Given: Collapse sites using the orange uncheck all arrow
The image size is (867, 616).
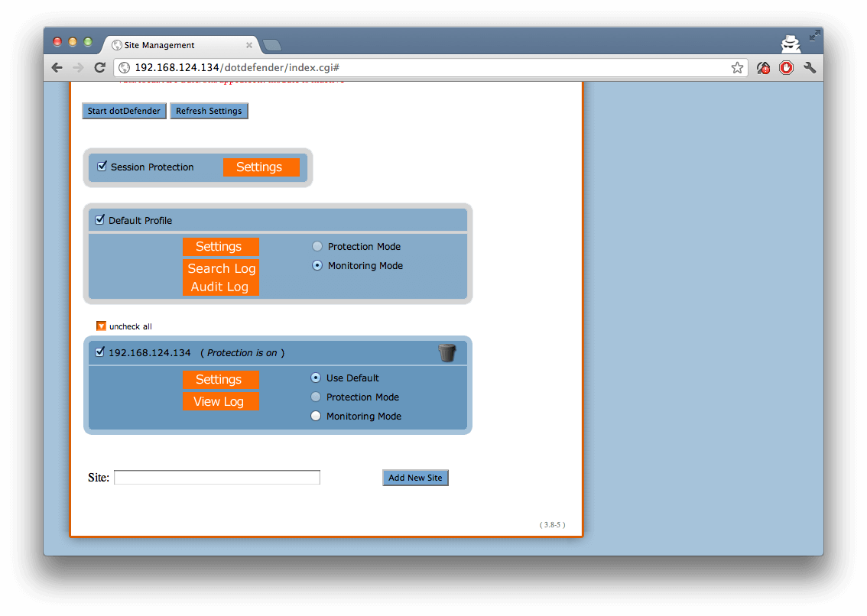Looking at the screenshot, I should pos(101,326).
